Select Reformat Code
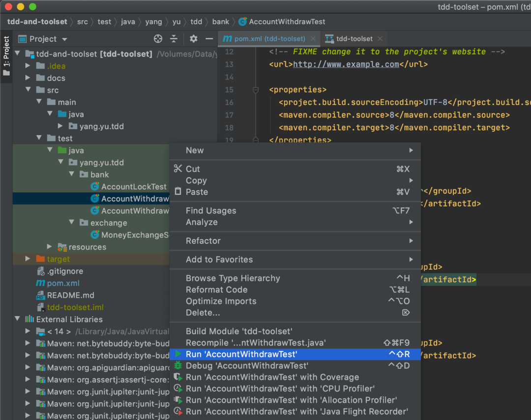The image size is (531, 420). click(x=295, y=290)
